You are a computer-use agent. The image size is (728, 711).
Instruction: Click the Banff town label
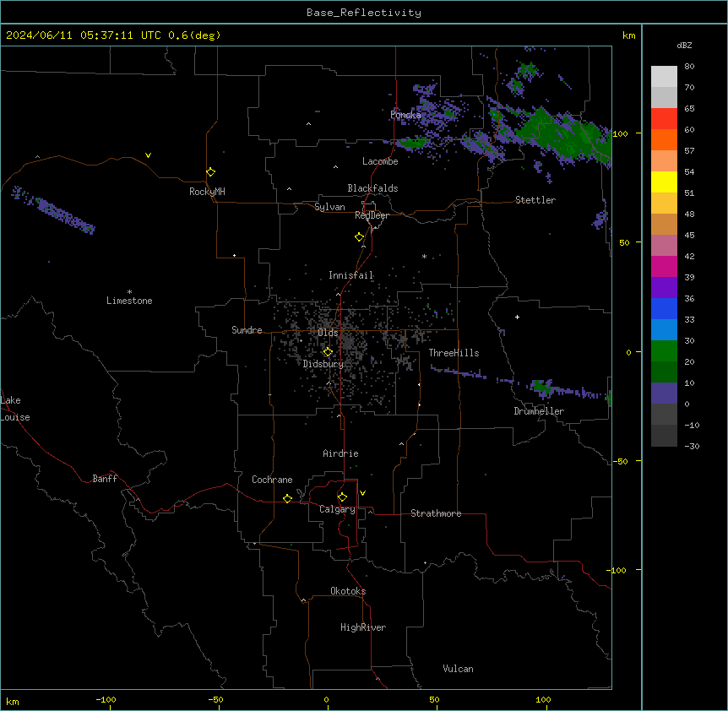(x=105, y=479)
